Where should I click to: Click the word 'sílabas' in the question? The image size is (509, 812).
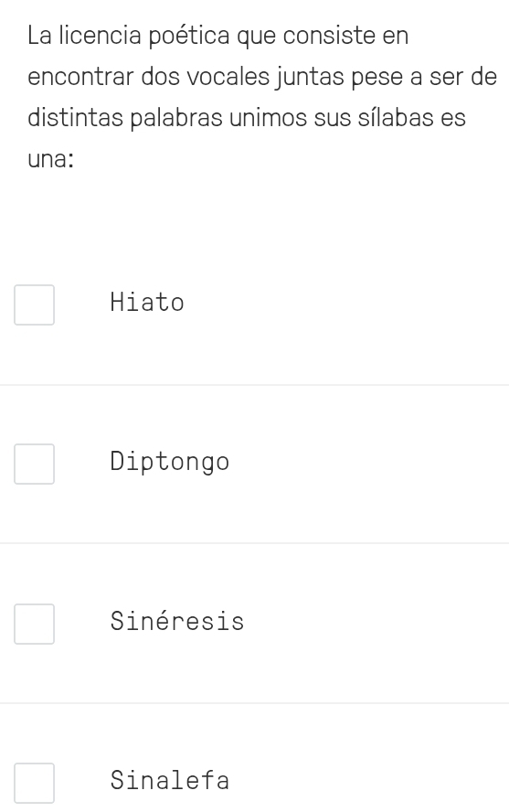point(394,117)
